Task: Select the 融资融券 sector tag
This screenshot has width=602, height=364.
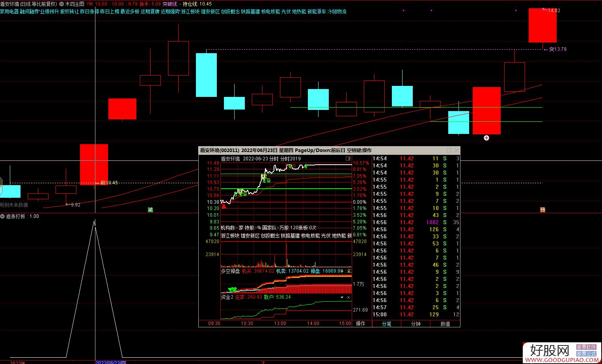Action: pyautogui.click(x=30, y=12)
